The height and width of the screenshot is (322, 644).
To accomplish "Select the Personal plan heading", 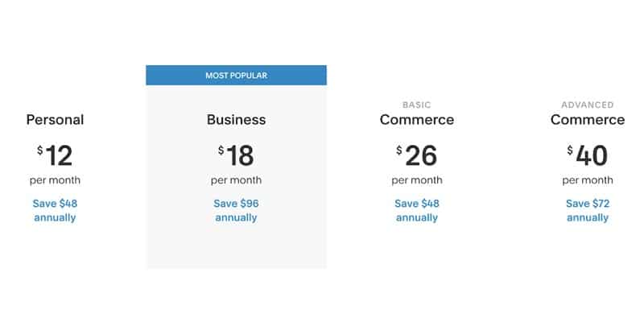I will pos(55,119).
